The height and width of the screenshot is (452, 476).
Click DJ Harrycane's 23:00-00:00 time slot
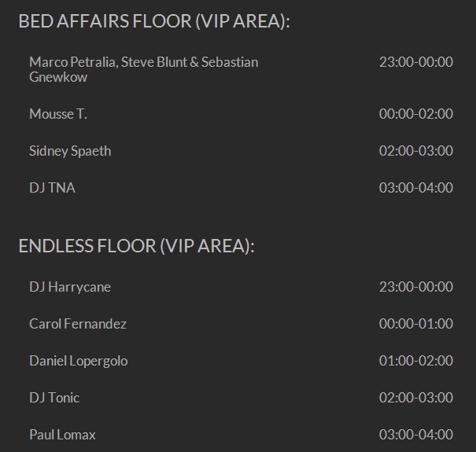pos(416,287)
